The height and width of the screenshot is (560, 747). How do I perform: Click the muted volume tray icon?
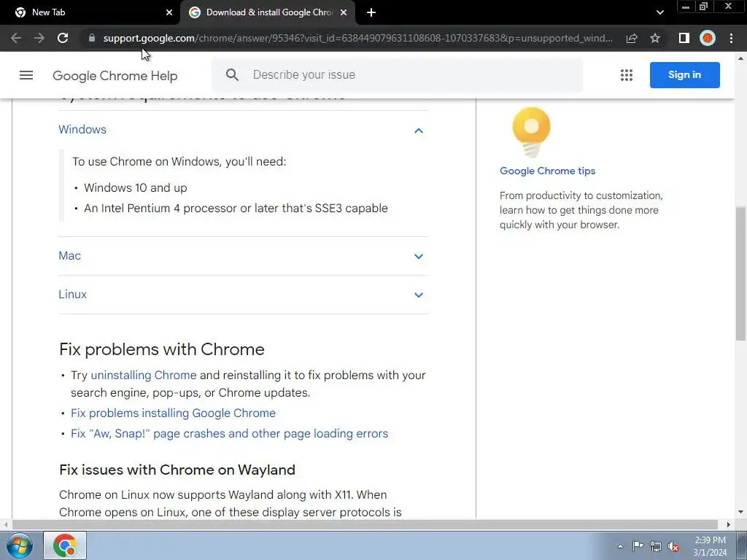click(673, 547)
